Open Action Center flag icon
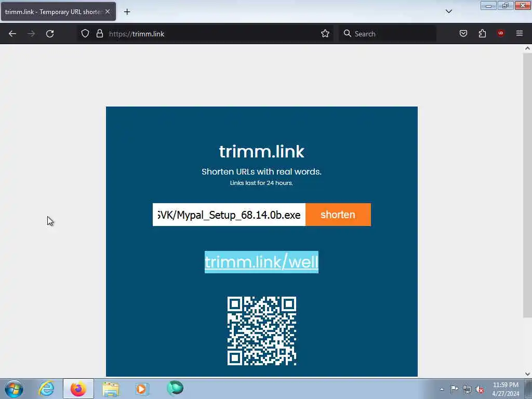 454,389
